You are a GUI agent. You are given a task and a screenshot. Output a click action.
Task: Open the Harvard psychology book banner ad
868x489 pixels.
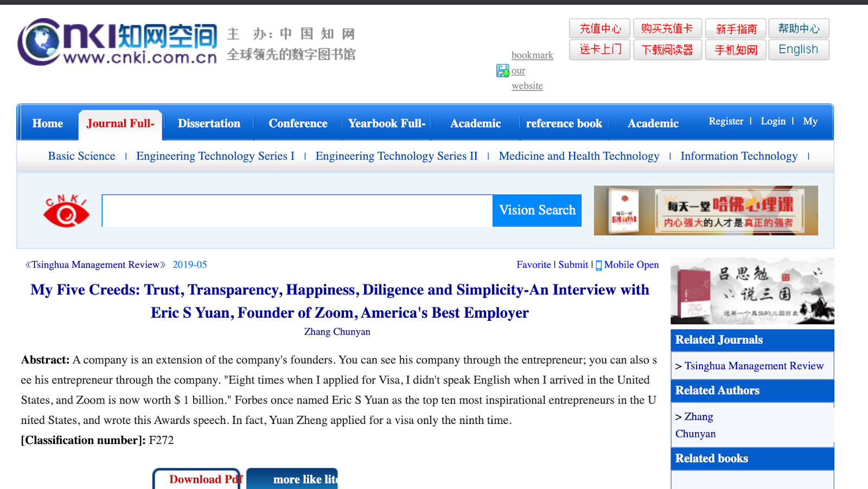click(706, 210)
